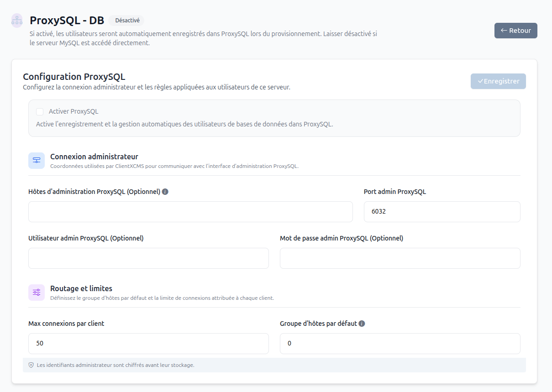This screenshot has width=552, height=392.
Task: Focus the Utilisateur admin ProxySQL field
Action: pyautogui.click(x=148, y=258)
